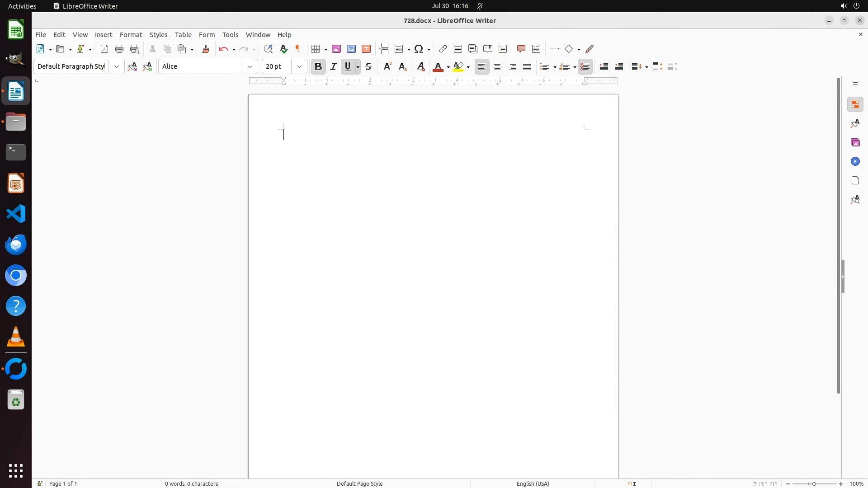Insert a special character (Omega icon)
This screenshot has width=868, height=488.
click(419, 49)
